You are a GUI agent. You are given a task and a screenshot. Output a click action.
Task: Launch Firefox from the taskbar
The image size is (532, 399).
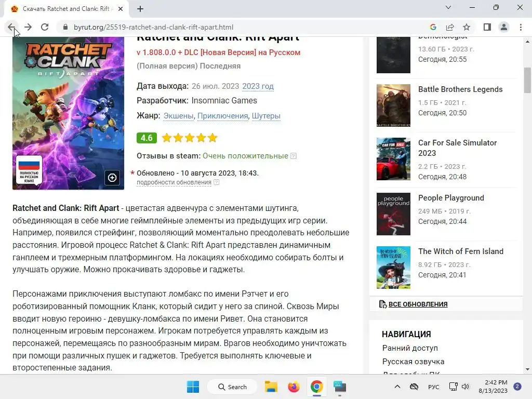294,387
